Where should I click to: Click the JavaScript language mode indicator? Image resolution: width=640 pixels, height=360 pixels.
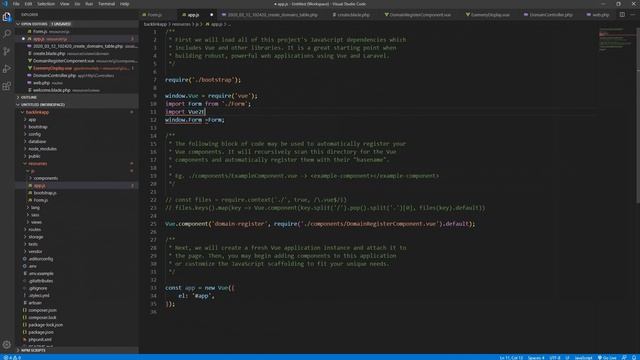pos(583,358)
